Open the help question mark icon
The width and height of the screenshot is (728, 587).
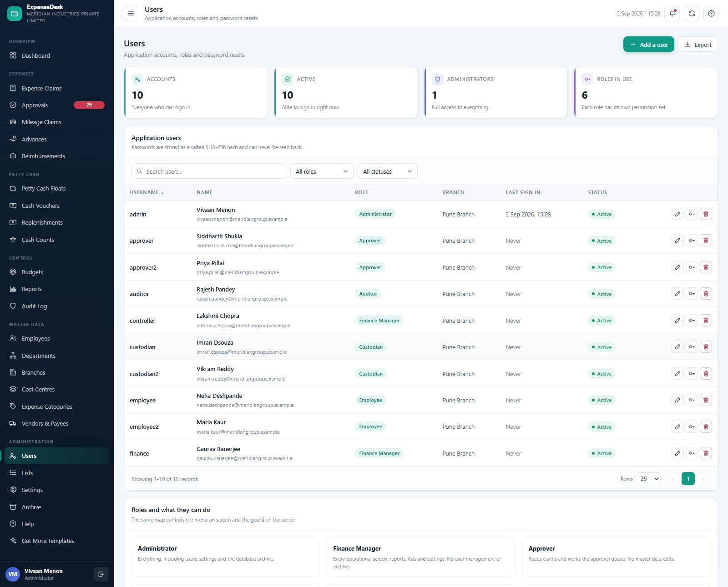(711, 14)
